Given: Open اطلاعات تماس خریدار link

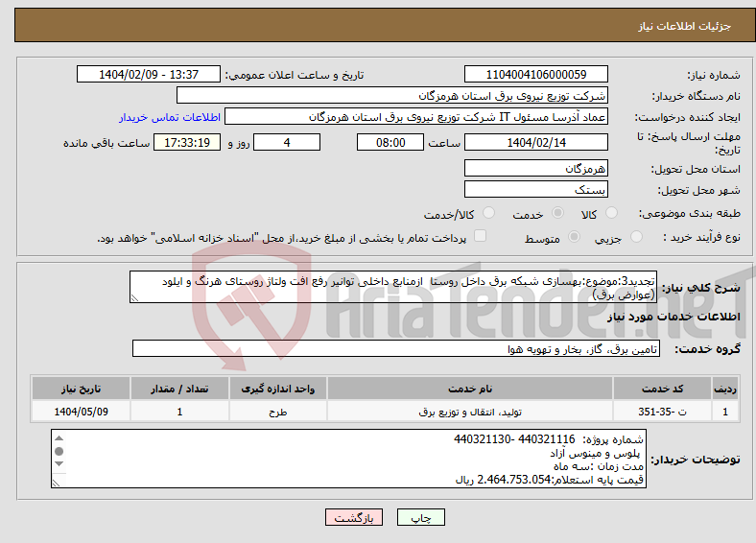Looking at the screenshot, I should click(170, 117).
